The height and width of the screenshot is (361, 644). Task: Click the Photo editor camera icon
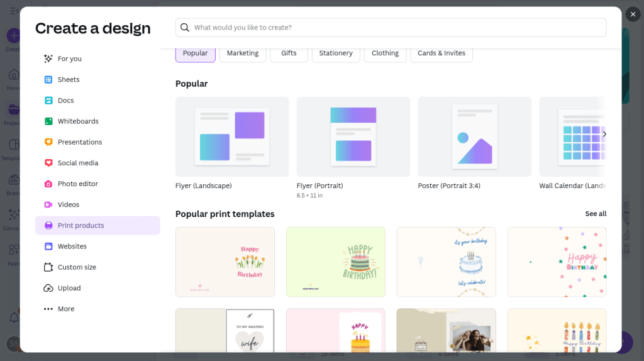coord(48,184)
